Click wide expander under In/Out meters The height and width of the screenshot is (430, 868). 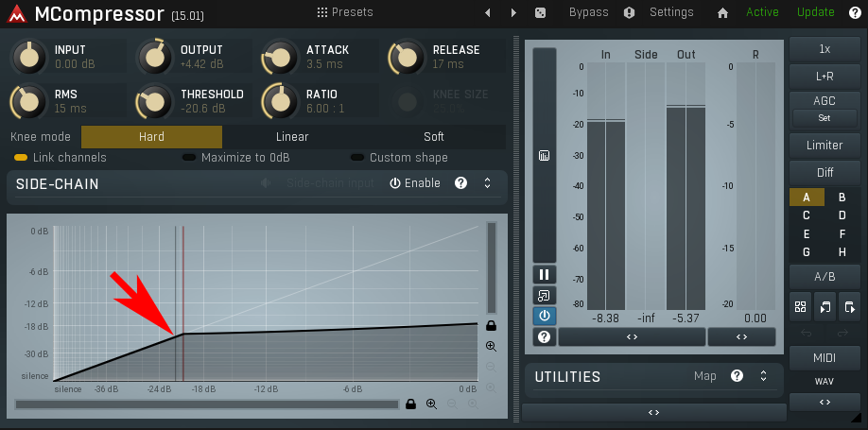click(632, 337)
